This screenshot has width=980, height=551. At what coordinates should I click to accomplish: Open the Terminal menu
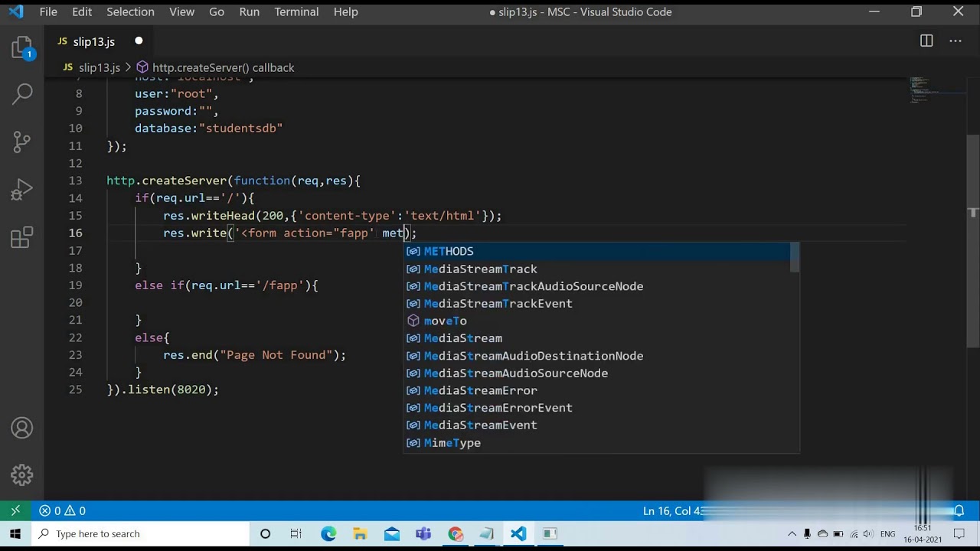click(296, 11)
